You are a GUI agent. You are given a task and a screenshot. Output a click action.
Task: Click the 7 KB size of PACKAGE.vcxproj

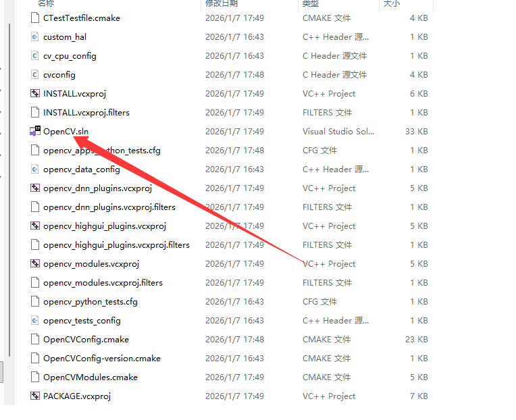(x=419, y=396)
